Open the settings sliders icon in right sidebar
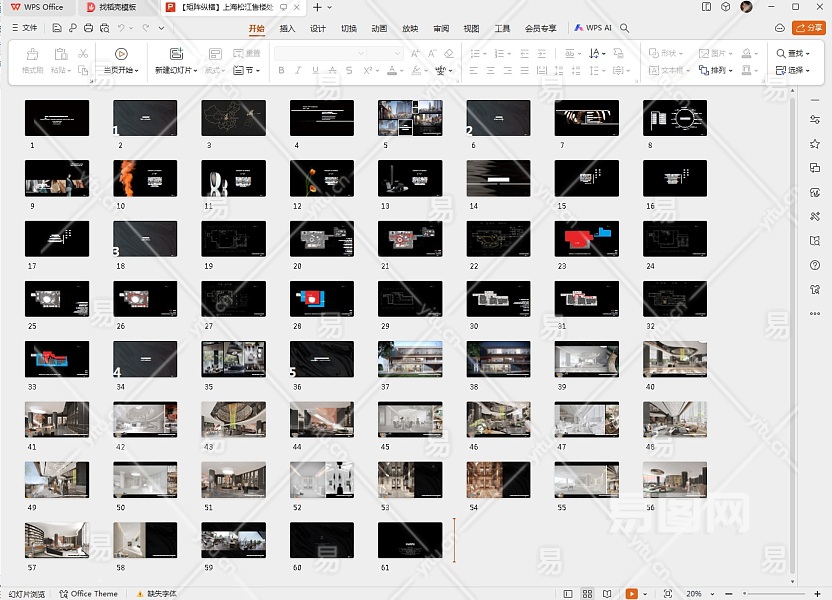 815,120
